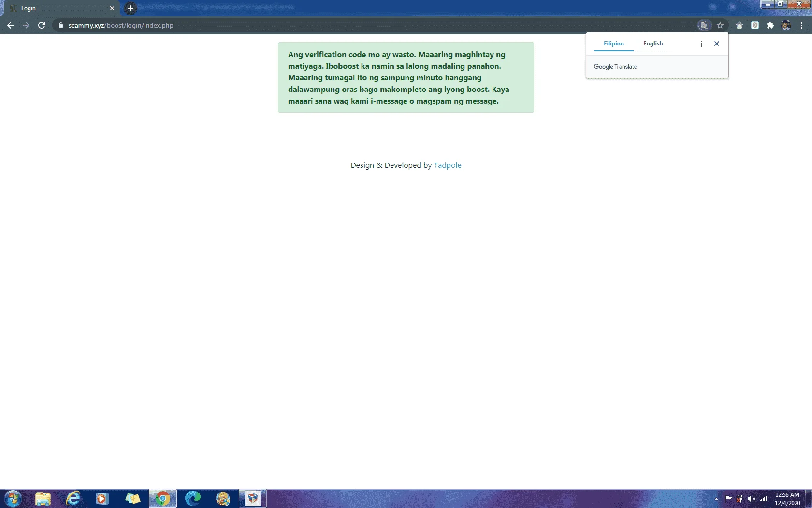Open the Windows Start menu
The width and height of the screenshot is (812, 508).
(x=13, y=498)
